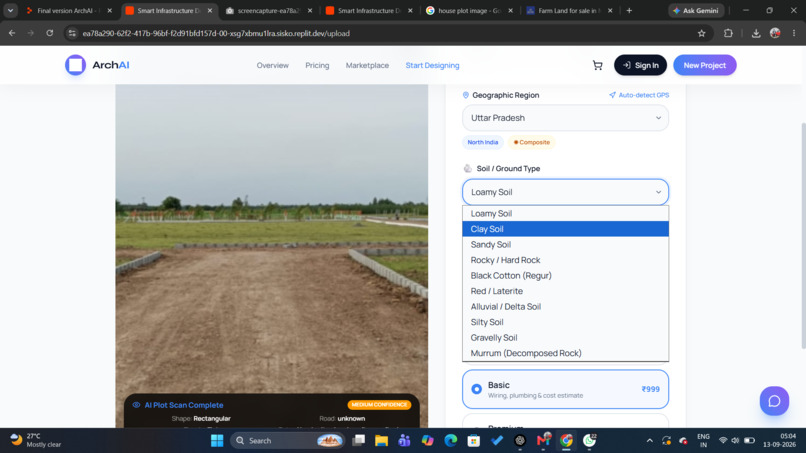Choose Sandy Soil option
806x453 pixels.
(x=565, y=244)
